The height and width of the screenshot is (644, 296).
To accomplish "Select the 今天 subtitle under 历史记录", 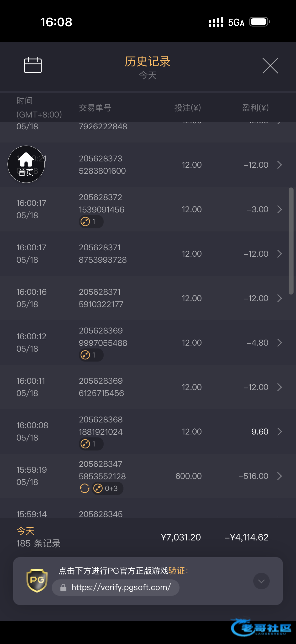I will 148,75.
